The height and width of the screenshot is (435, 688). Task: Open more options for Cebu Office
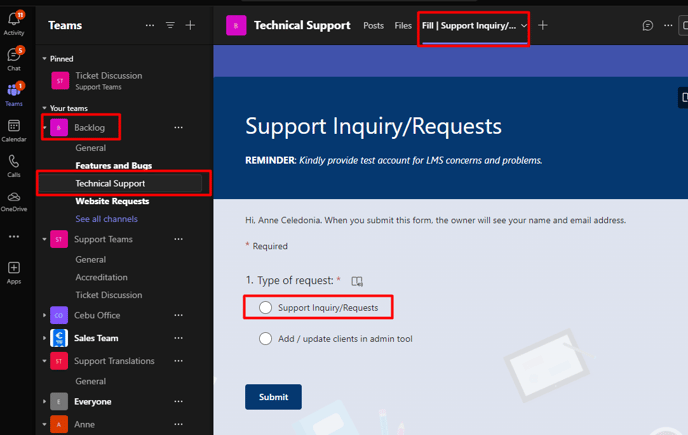point(178,315)
